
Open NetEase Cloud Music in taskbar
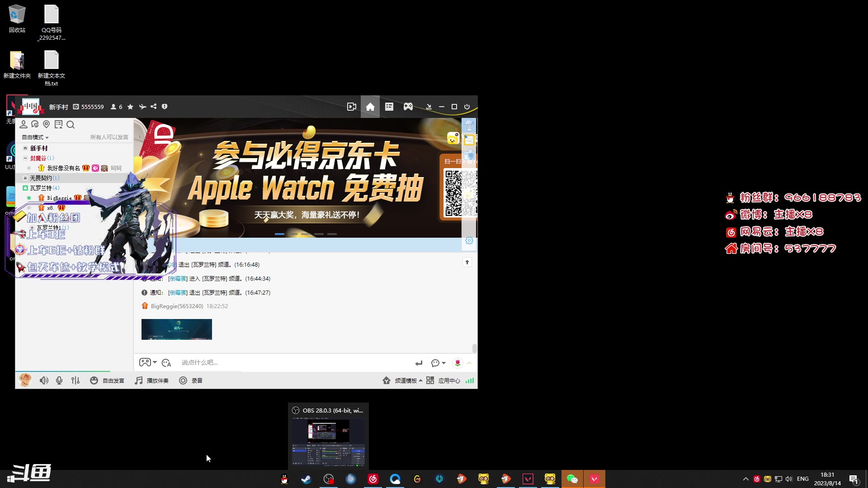tap(373, 479)
